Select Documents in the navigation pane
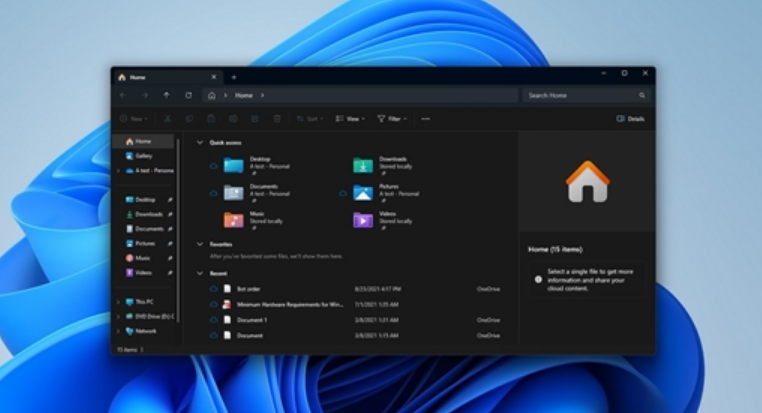This screenshot has height=413, width=762. click(143, 229)
